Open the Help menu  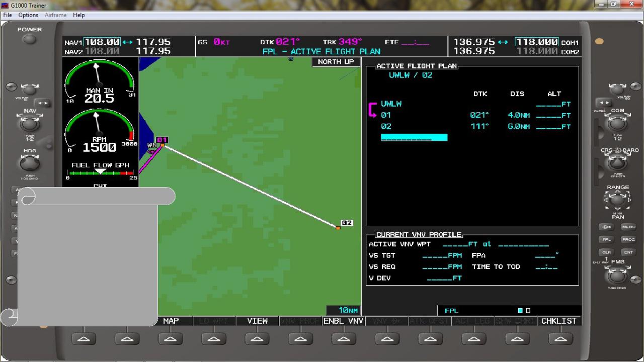(x=78, y=15)
